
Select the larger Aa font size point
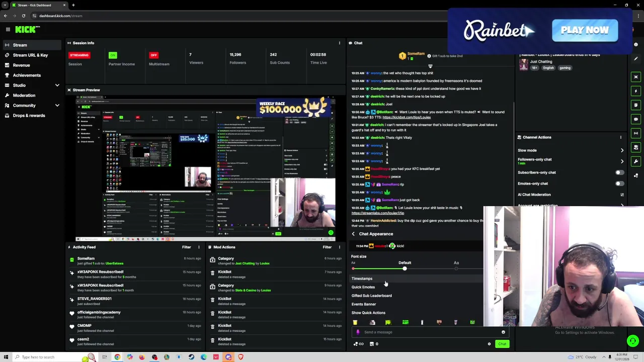[x=456, y=268]
